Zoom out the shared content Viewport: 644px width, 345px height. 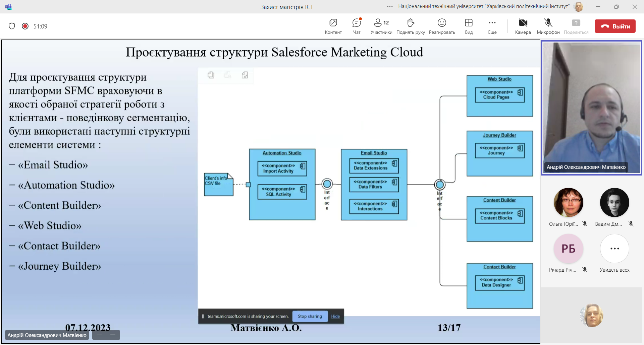tap(100, 335)
